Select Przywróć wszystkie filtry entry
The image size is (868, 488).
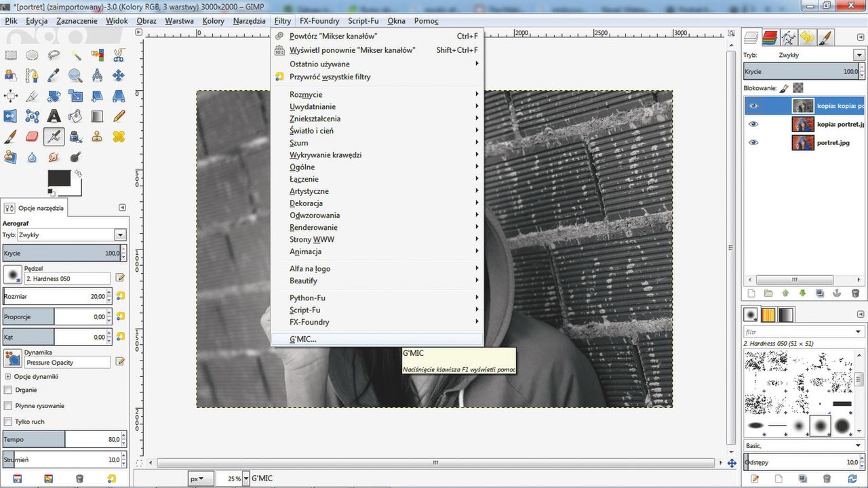377,77
